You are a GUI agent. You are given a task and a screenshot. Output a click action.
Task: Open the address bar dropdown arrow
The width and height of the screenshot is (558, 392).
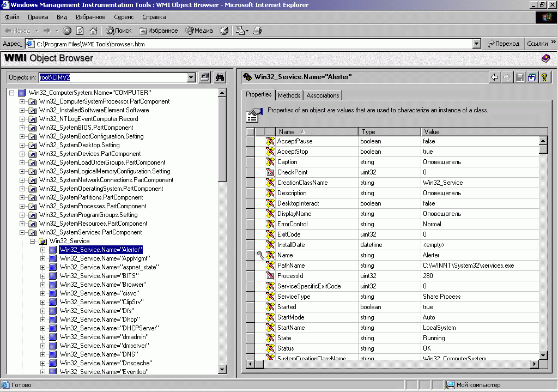pos(477,44)
